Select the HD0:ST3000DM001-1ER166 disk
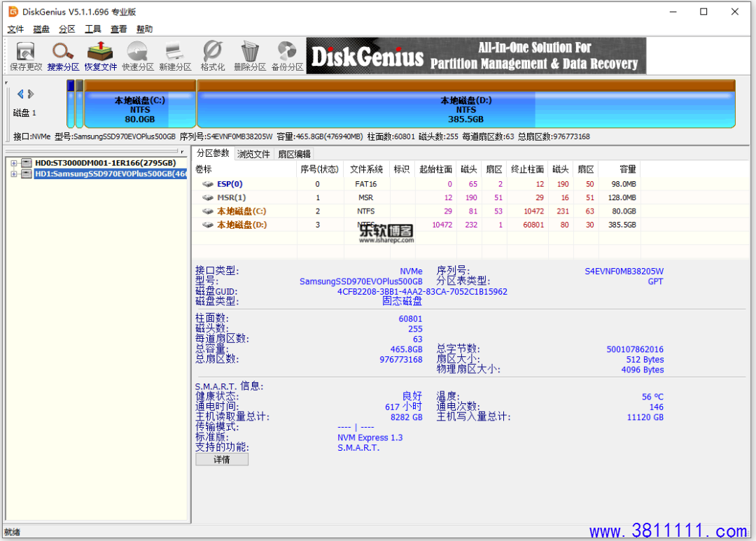 [106, 163]
